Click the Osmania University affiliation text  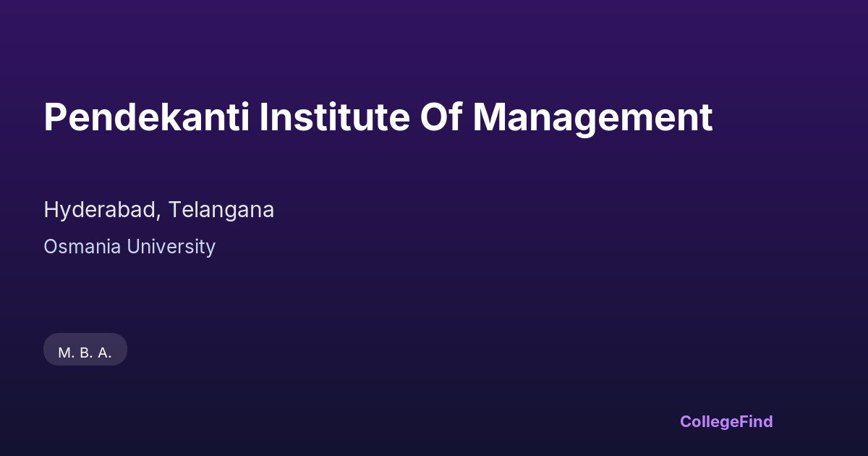[129, 247]
